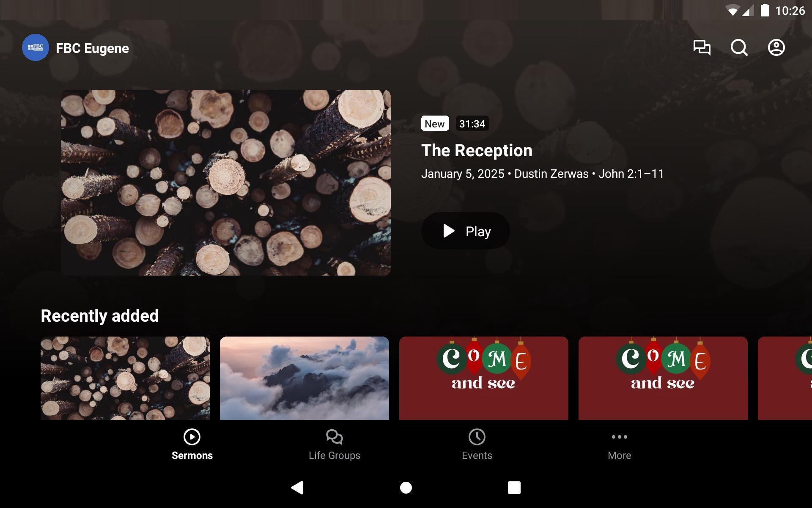The height and width of the screenshot is (508, 812).
Task: Tap the FBC Eugene logo
Action: click(36, 47)
